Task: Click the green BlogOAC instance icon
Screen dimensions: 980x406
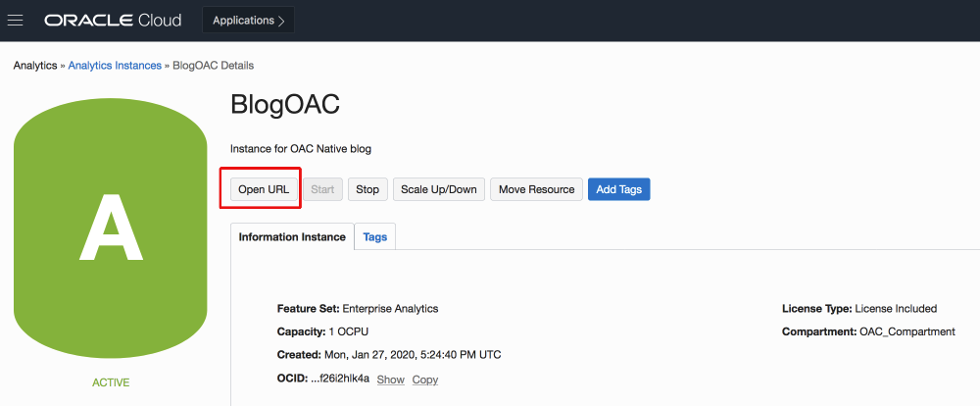Action: tap(110, 228)
